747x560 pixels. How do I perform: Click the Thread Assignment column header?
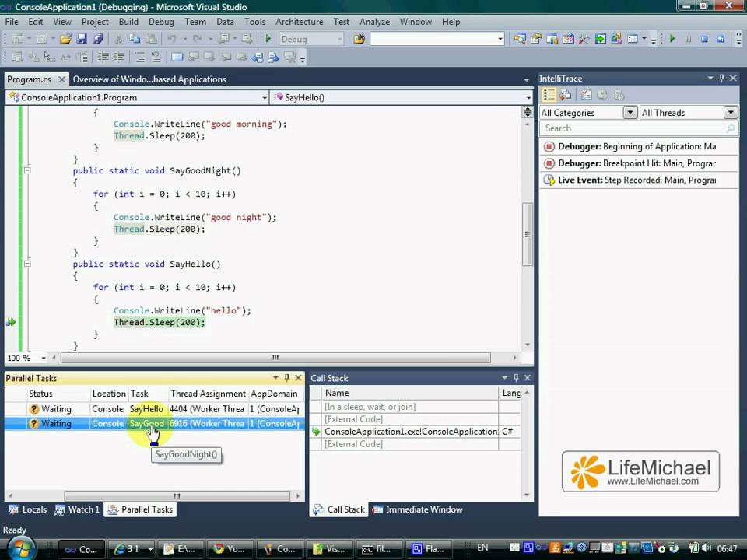tap(208, 394)
